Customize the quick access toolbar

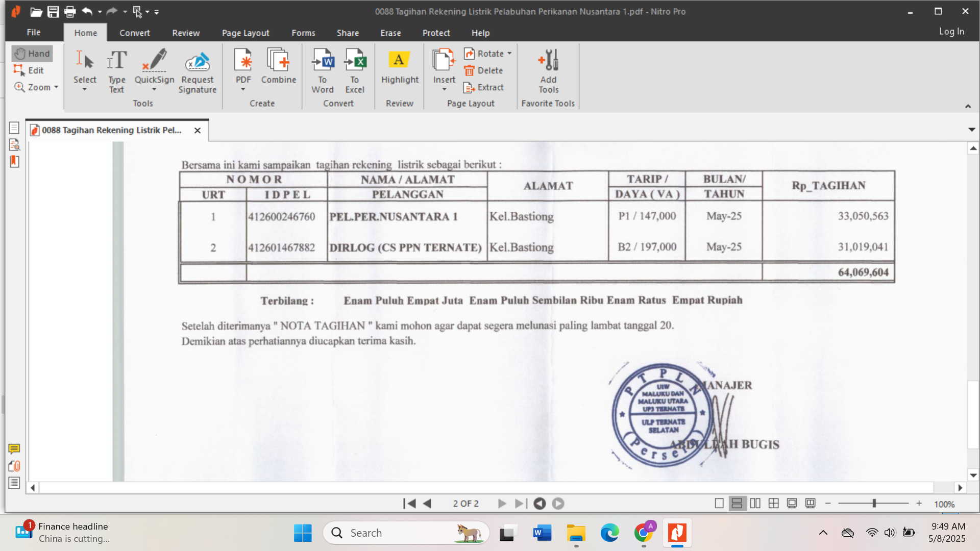tap(157, 12)
